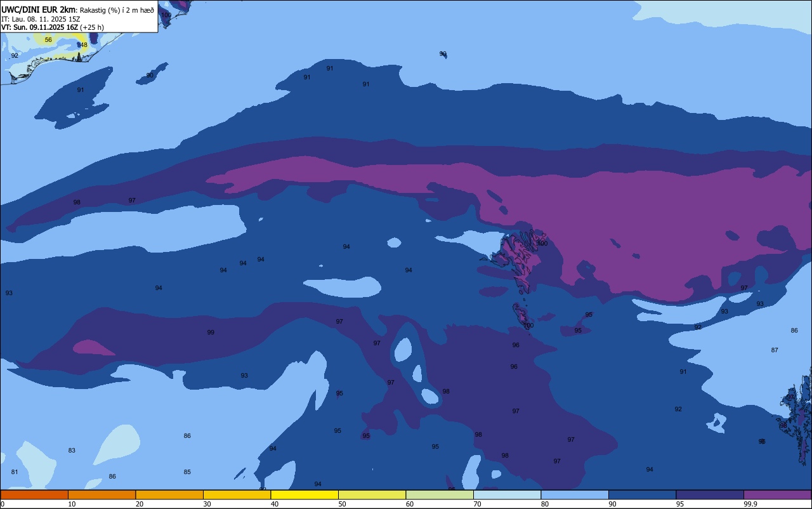Click the 'VT: Sun. 09.11.2025 16Z' line
Viewport: 812px width, 509px height.
pos(39,27)
